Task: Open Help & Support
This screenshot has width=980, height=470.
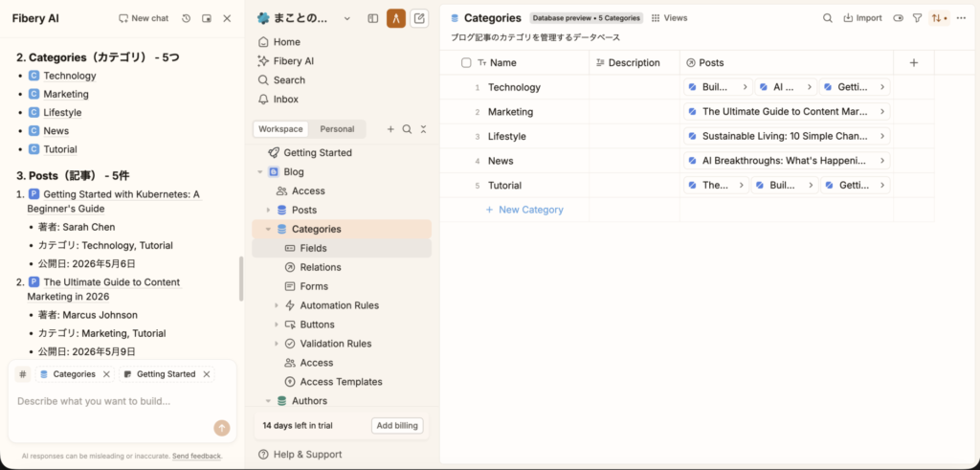Action: (300, 455)
